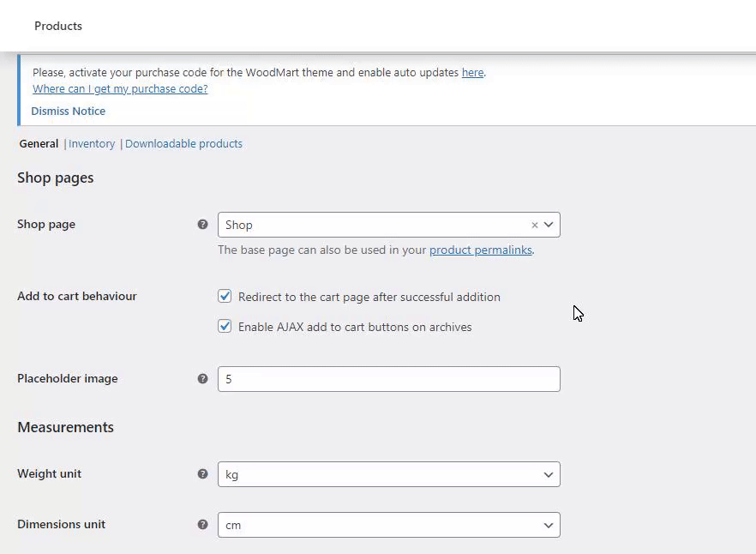Switch to the General tab
This screenshot has height=554, width=756.
(x=39, y=144)
